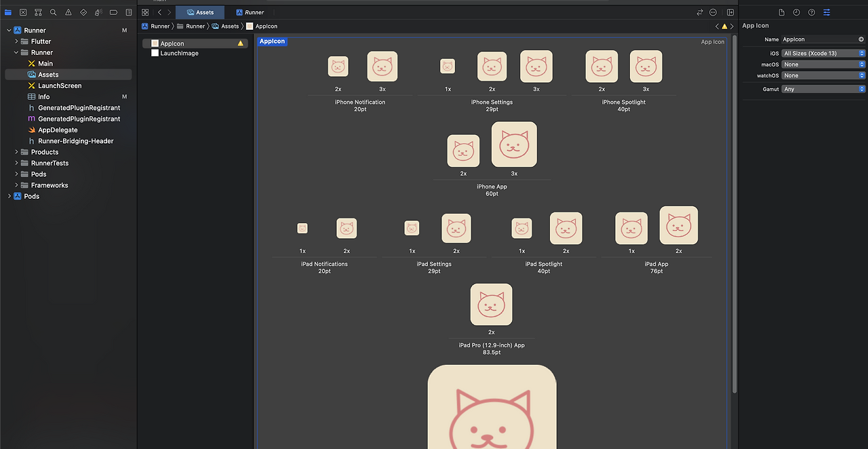Select Assets in the project navigator

68,75
